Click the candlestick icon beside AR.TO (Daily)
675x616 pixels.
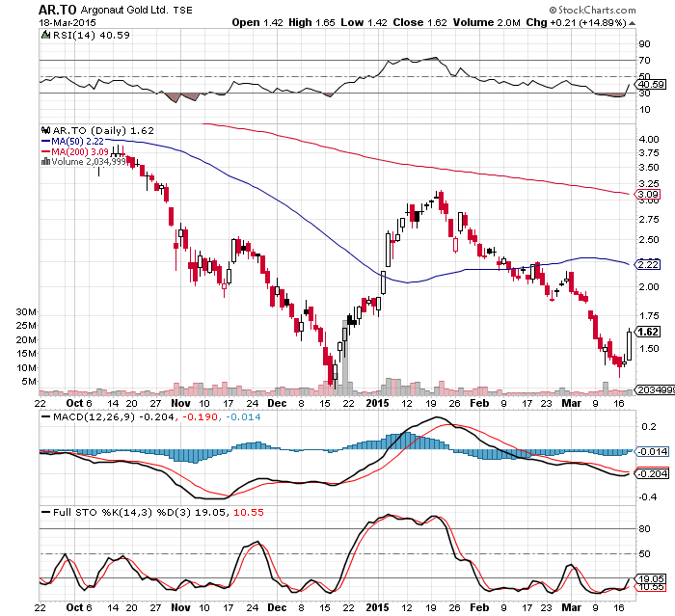(x=45, y=130)
